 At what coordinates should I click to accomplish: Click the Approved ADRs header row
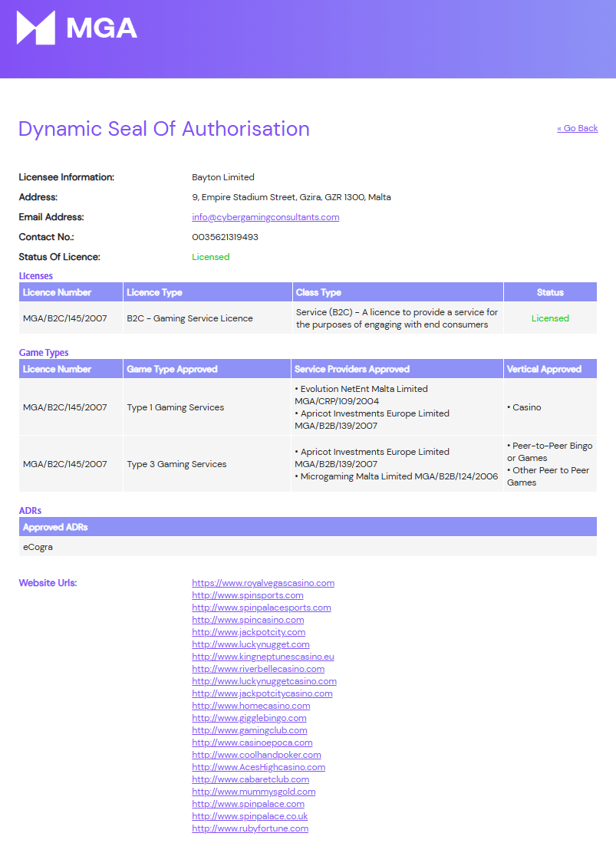(308, 527)
